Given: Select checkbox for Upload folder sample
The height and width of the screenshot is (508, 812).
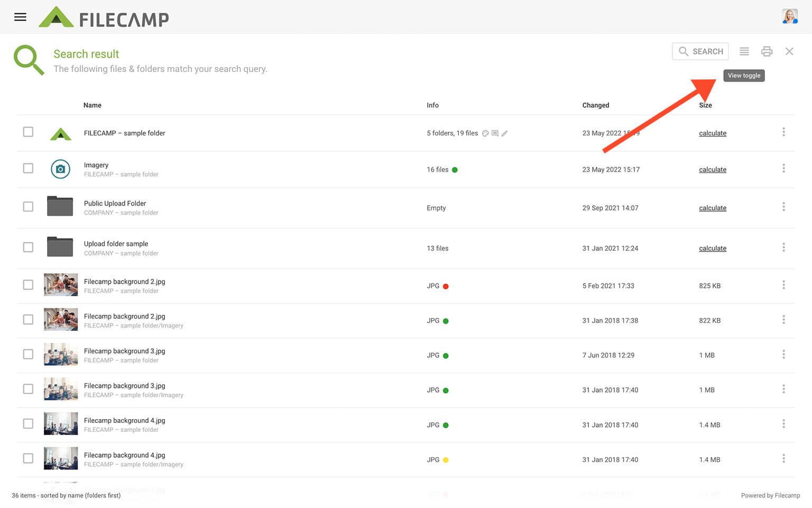Looking at the screenshot, I should [x=28, y=247].
